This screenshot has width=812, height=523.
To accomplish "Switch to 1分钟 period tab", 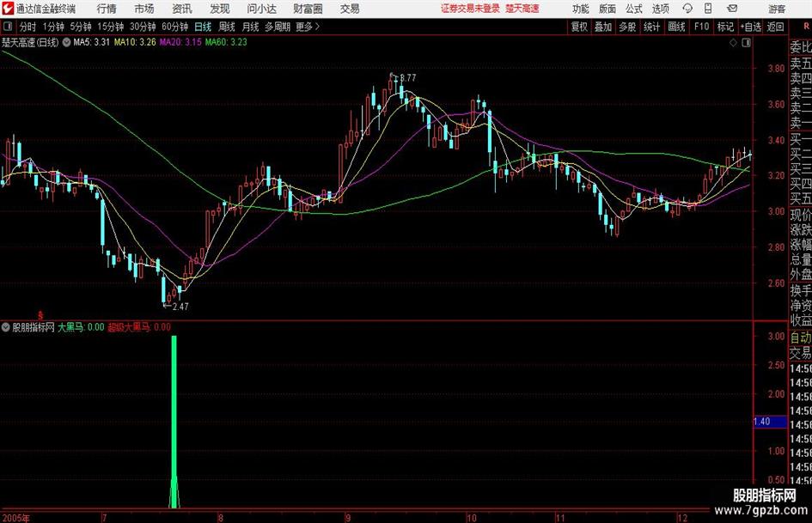I will coord(52,27).
